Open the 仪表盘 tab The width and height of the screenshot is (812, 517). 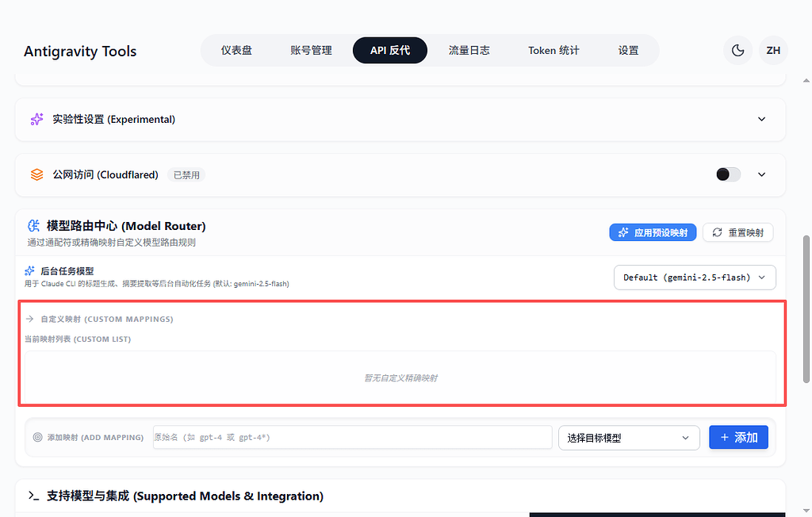pos(236,50)
